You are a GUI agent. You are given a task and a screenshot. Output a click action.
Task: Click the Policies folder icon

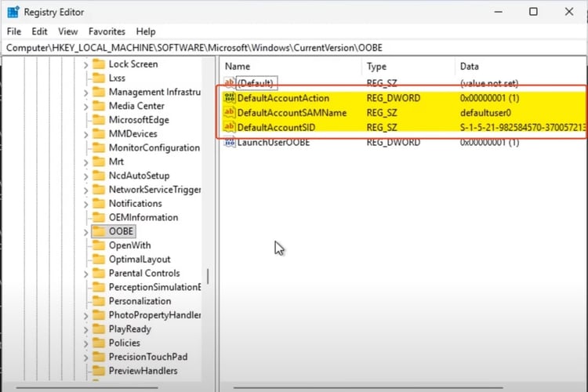pos(99,343)
